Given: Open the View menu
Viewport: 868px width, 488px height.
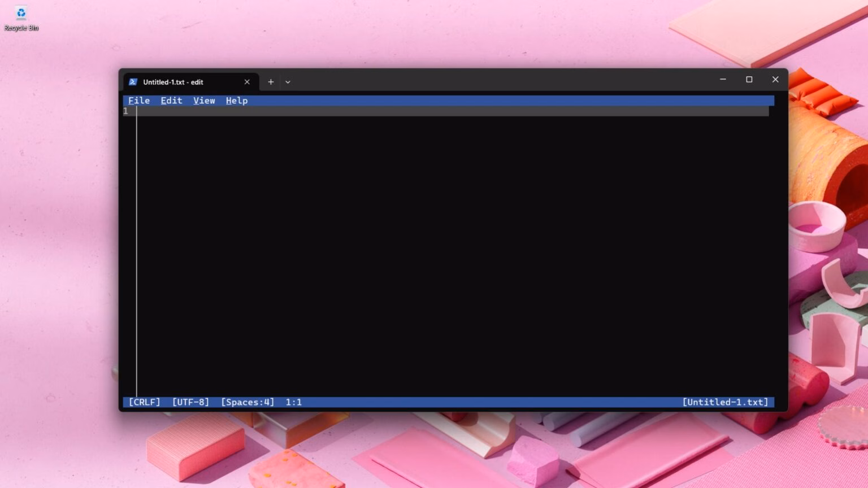Looking at the screenshot, I should click(x=204, y=101).
